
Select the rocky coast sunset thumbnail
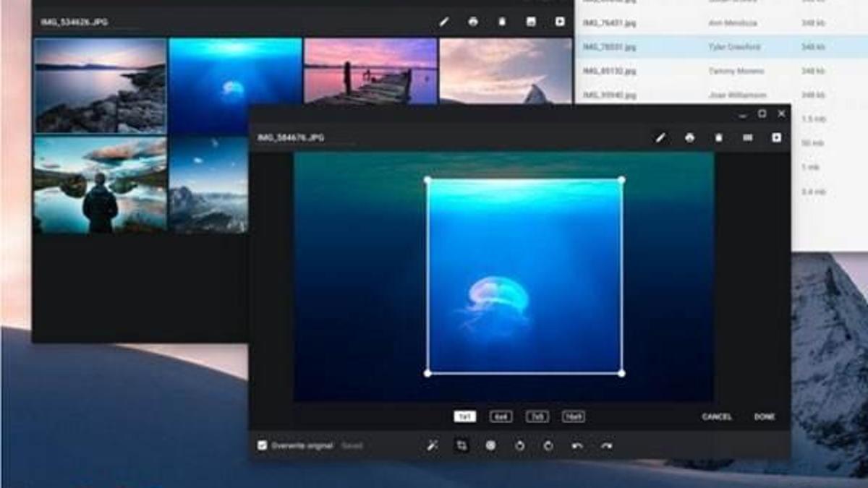coord(100,86)
